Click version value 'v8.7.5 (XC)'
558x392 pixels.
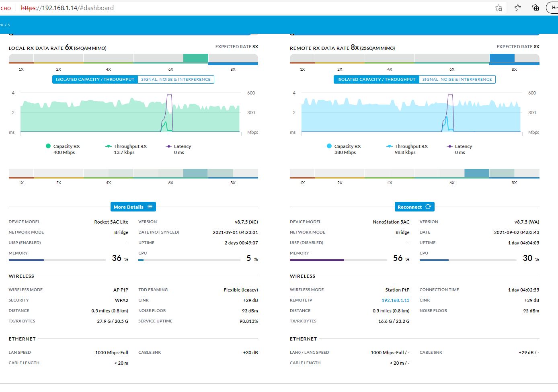pyautogui.click(x=246, y=222)
